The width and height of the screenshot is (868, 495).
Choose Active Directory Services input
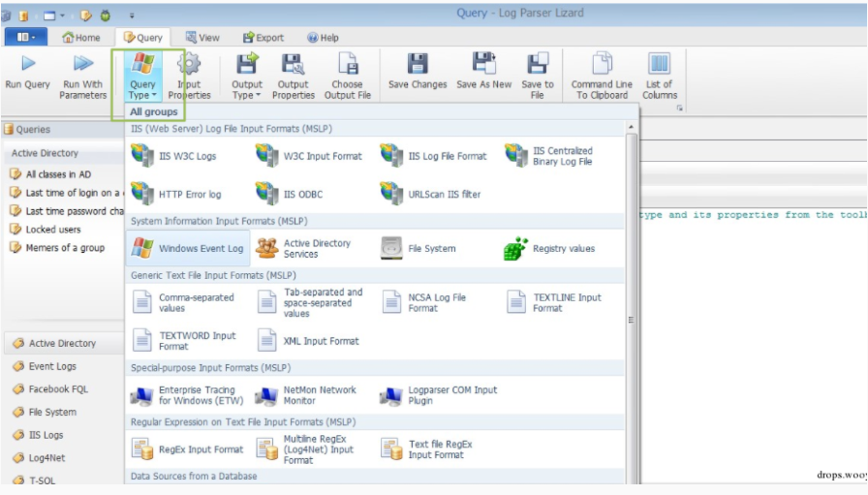(x=312, y=248)
